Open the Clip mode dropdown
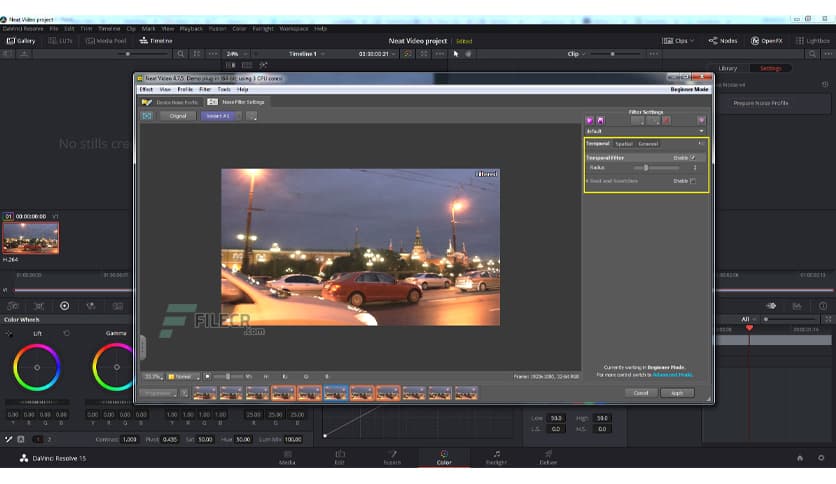This screenshot has width=836, height=484. point(576,54)
